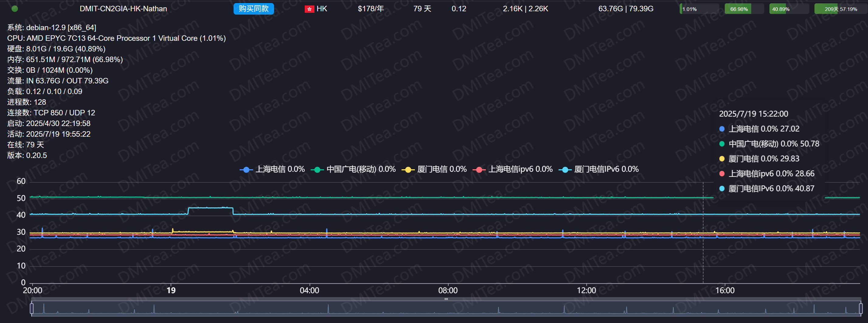Click the 版本: 0.20.5 line
Image resolution: width=868 pixels, height=323 pixels.
tap(27, 156)
